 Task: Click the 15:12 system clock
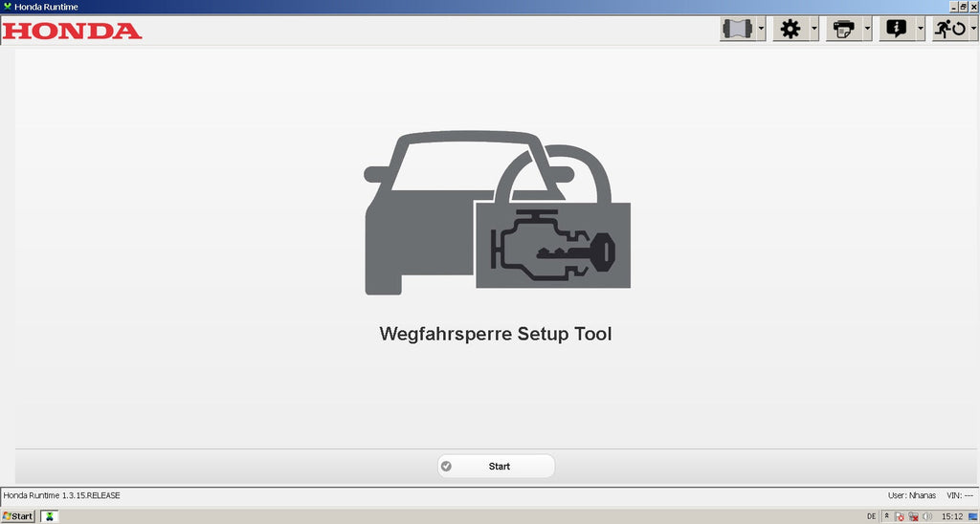click(x=952, y=516)
